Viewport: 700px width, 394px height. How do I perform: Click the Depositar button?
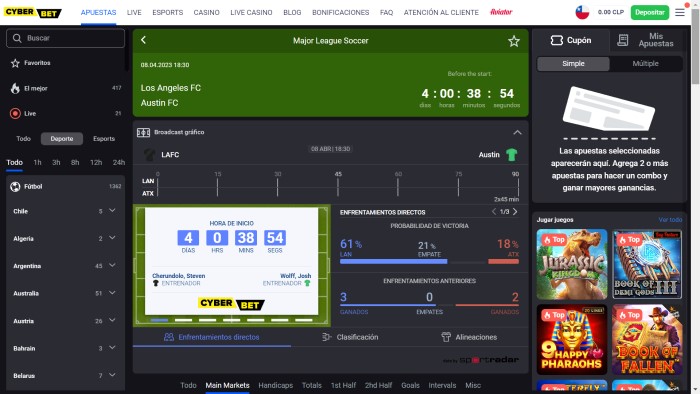point(650,12)
